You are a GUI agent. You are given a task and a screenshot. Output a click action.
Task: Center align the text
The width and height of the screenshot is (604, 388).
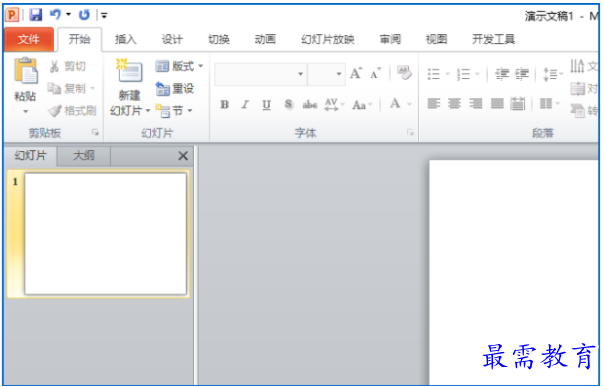coord(455,104)
